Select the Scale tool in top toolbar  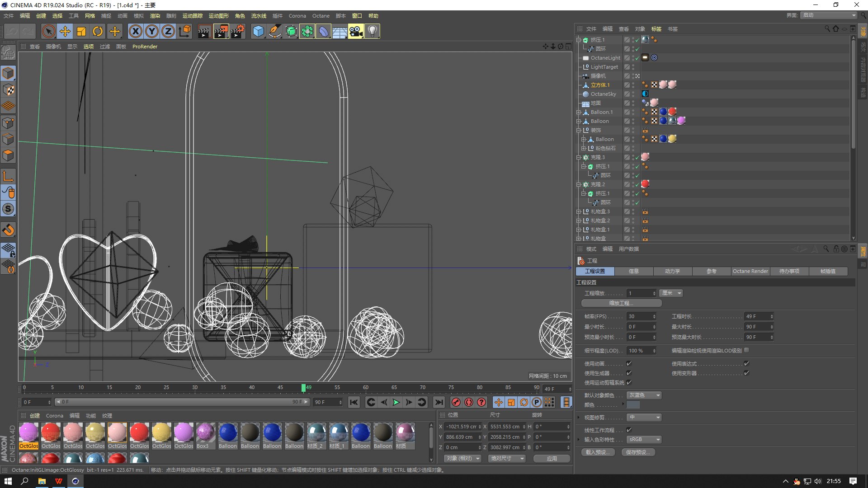coord(81,31)
